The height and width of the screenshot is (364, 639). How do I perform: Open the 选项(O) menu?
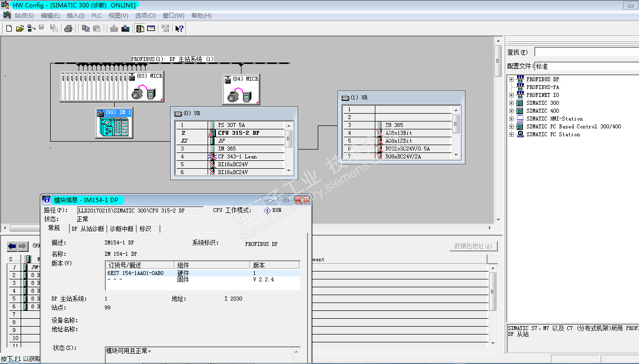point(146,16)
